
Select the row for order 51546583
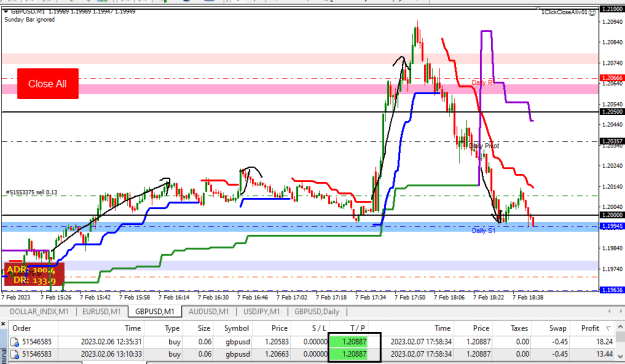312,354
